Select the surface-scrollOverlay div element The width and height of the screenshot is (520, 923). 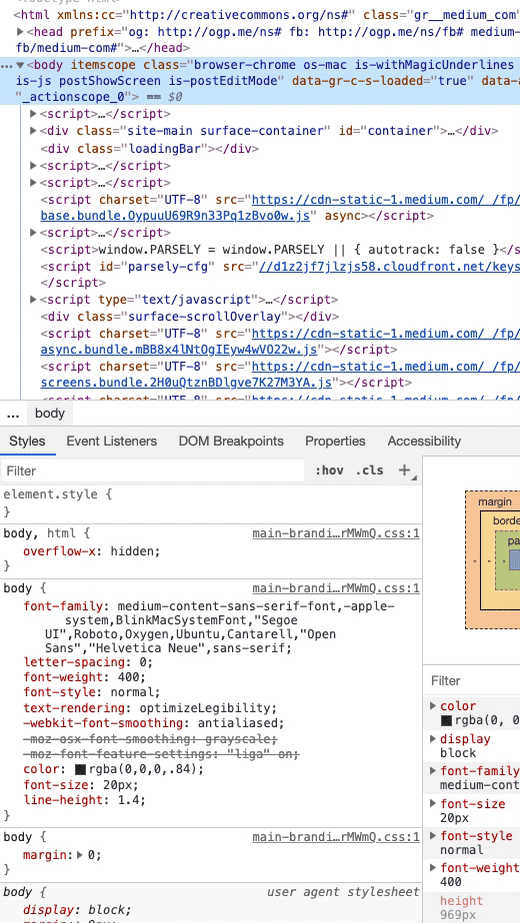tap(190, 316)
